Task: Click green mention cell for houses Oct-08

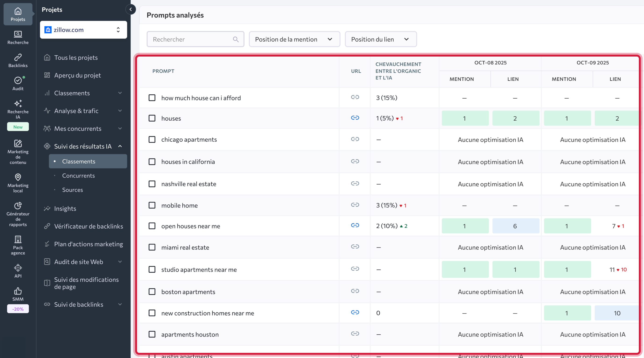Action: pos(465,118)
